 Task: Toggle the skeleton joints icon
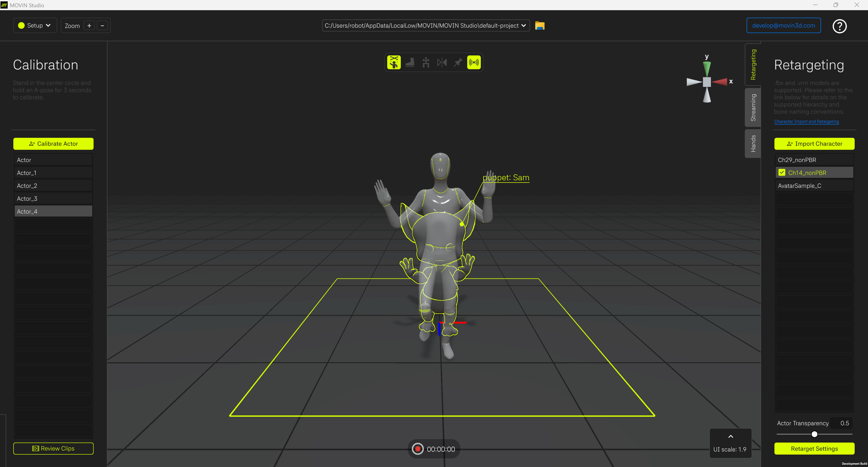tap(426, 62)
